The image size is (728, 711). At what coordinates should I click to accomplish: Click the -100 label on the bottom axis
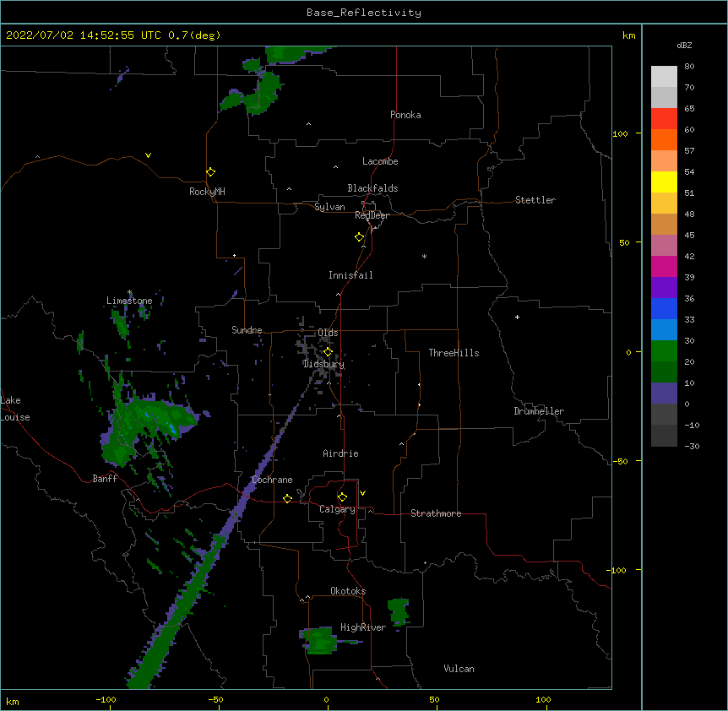pos(106,699)
